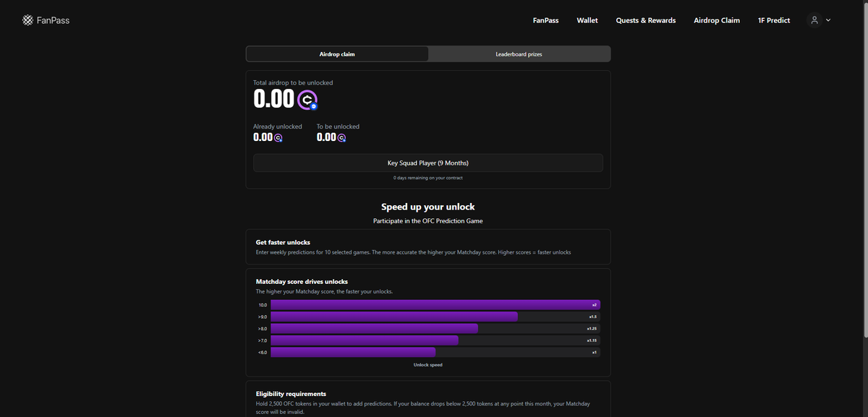This screenshot has height=417, width=868.
Task: Click the 'Unlock speed' chart label
Action: pos(428,365)
